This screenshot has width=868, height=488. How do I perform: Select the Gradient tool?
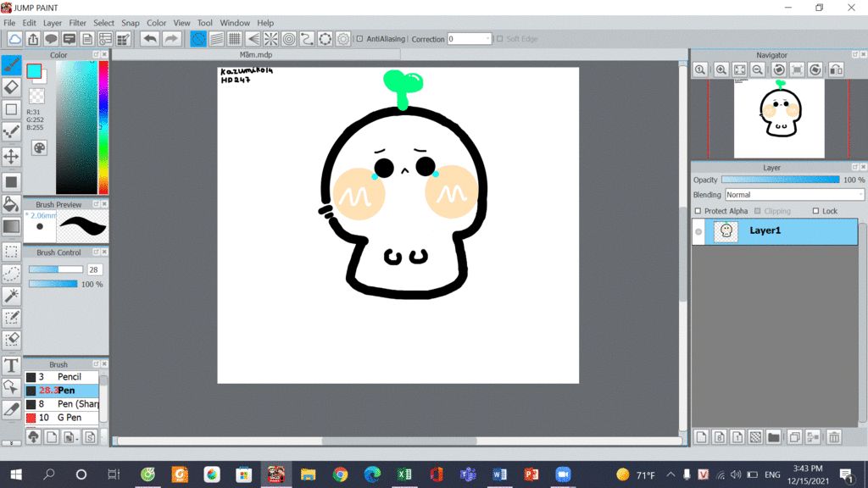[x=11, y=226]
